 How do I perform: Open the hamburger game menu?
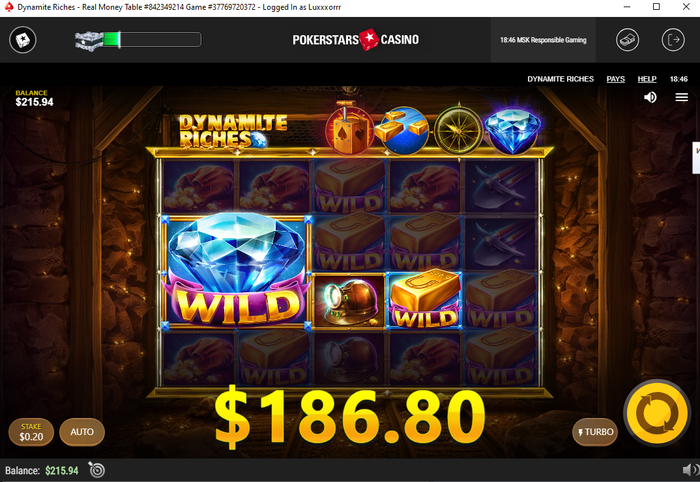tap(681, 97)
